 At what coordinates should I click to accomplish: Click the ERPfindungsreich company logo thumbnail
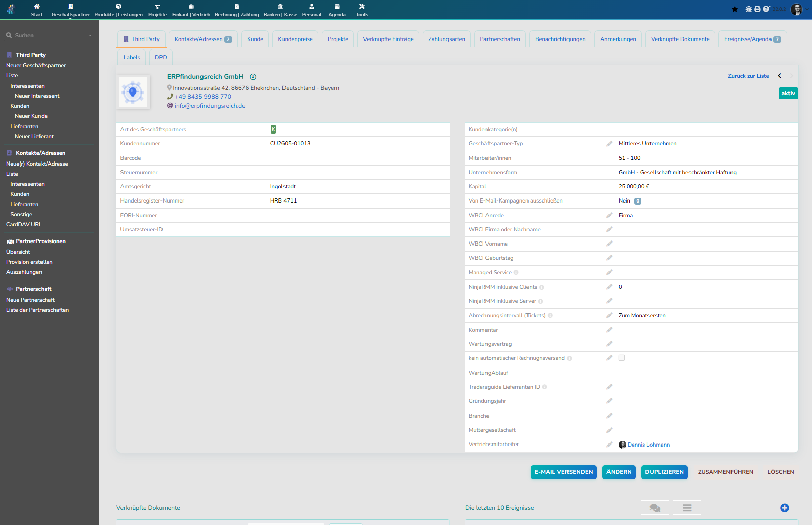(x=133, y=92)
